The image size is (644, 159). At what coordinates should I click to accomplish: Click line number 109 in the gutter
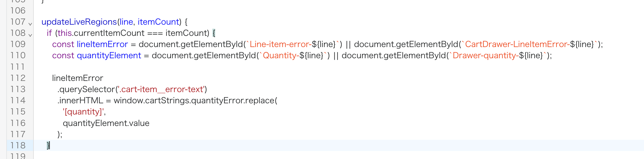click(18, 44)
